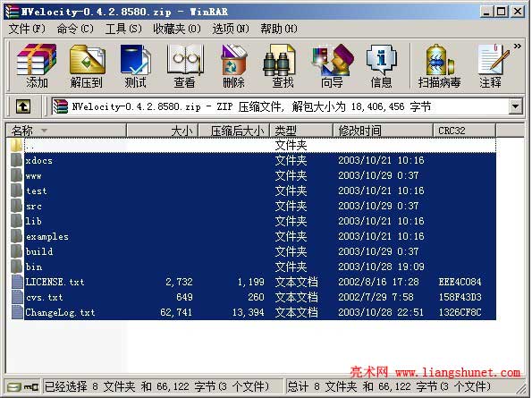Sort by CRC32 column header
Image resolution: width=532 pixels, height=398 pixels.
click(x=464, y=131)
